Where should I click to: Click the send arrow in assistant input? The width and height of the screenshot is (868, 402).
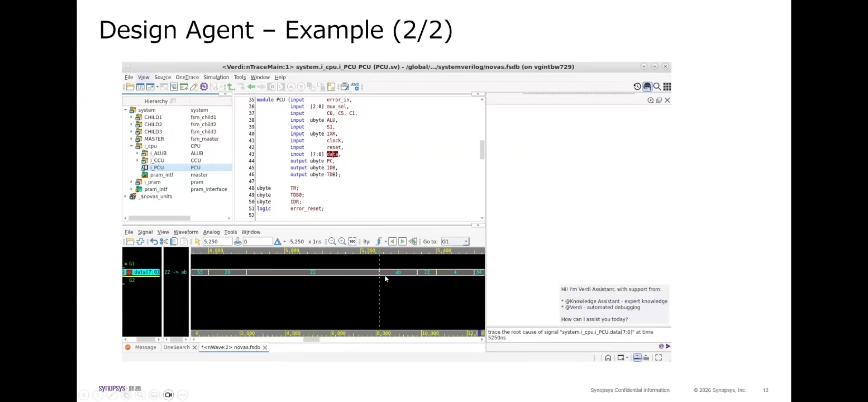(668, 346)
